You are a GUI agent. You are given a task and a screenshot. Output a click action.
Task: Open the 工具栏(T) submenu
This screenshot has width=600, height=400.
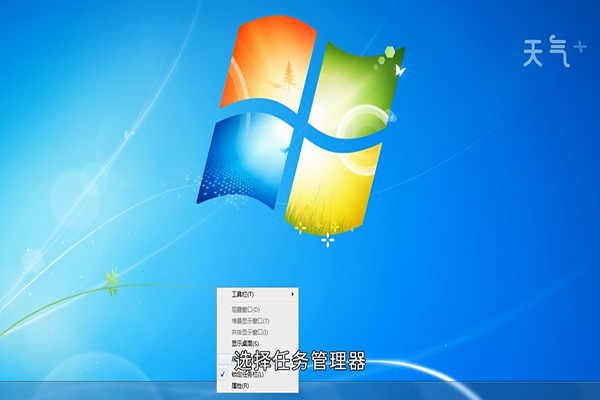tap(258, 294)
